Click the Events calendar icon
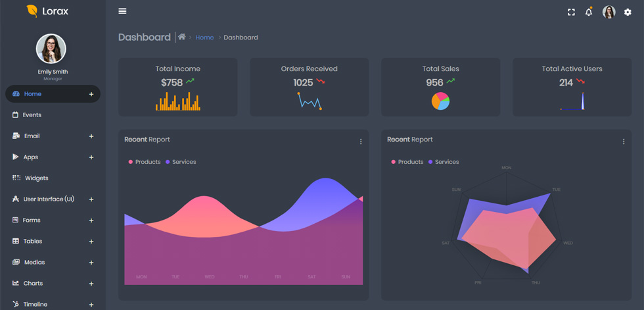Screen dimensions: 644x310 [x=15, y=115]
